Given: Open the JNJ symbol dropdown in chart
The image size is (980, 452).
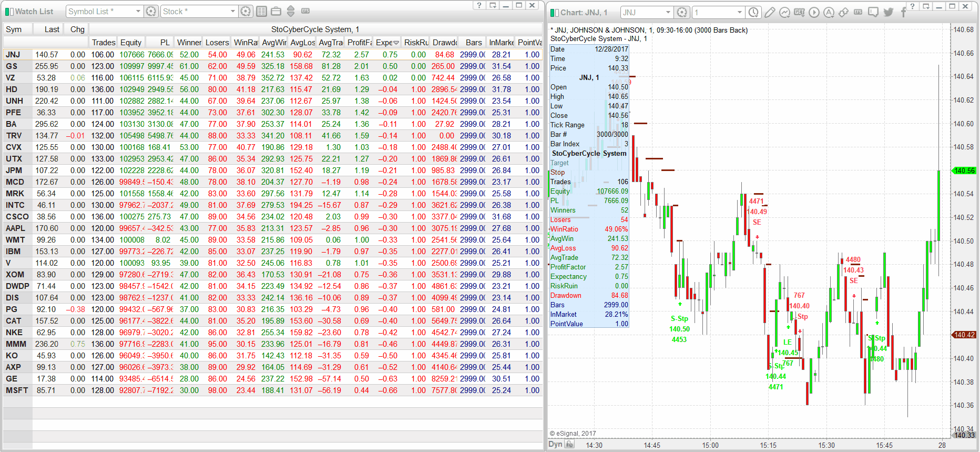Looking at the screenshot, I should (668, 12).
